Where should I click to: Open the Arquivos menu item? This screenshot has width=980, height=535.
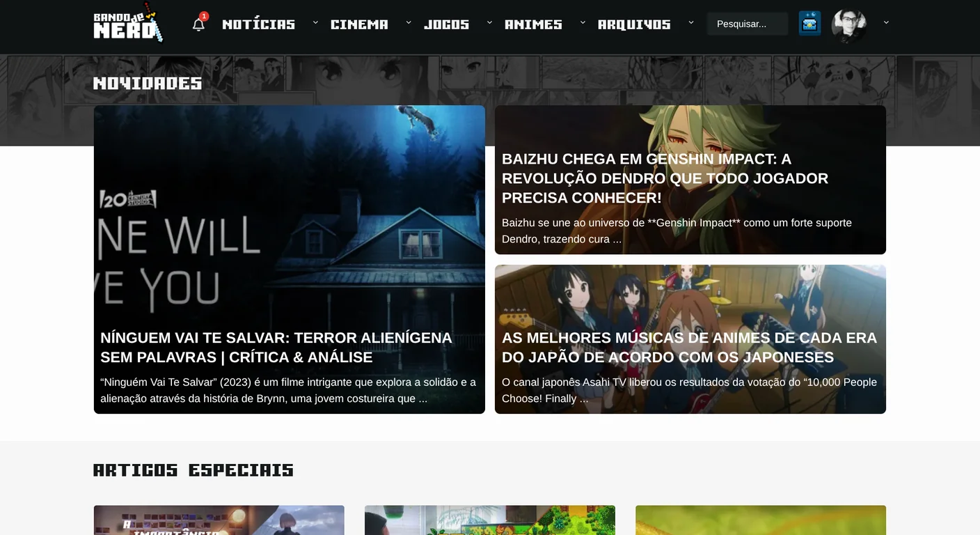point(634,24)
